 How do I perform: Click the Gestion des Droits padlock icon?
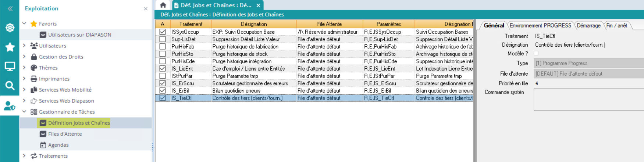point(34,57)
